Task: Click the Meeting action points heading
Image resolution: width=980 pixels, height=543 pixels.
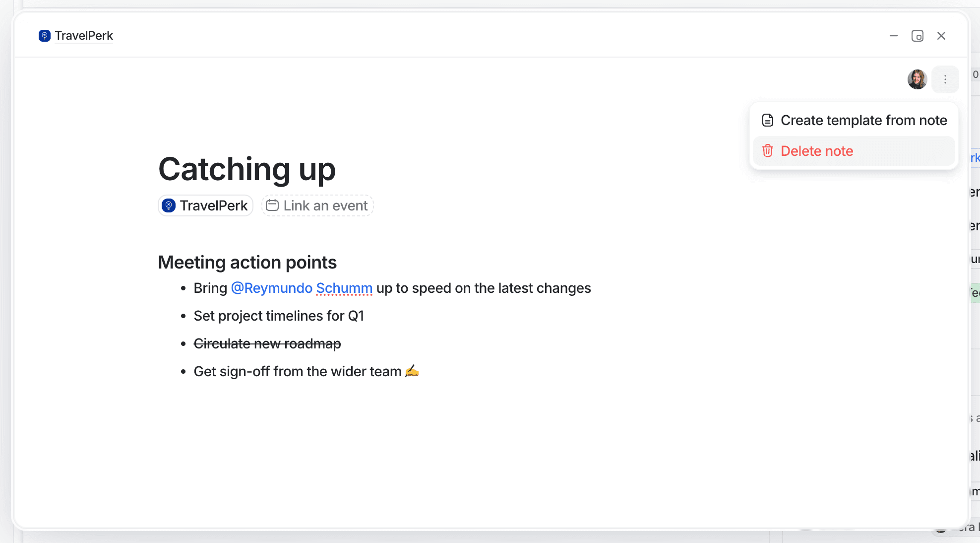Action: pyautogui.click(x=247, y=263)
